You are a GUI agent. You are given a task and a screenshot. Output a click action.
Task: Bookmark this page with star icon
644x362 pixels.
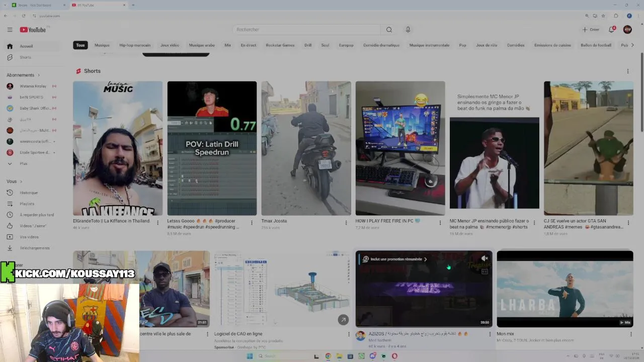tap(603, 16)
